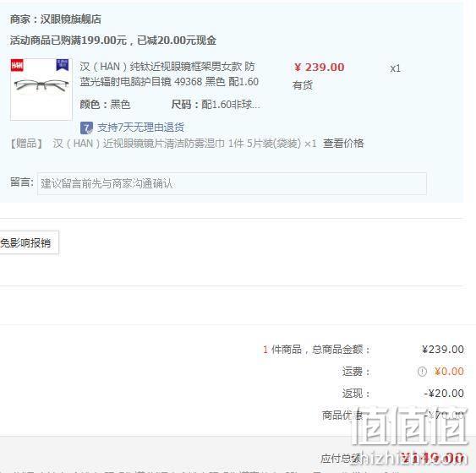
Task: Click the 颜色:黑色 color attribute
Action: (105, 105)
